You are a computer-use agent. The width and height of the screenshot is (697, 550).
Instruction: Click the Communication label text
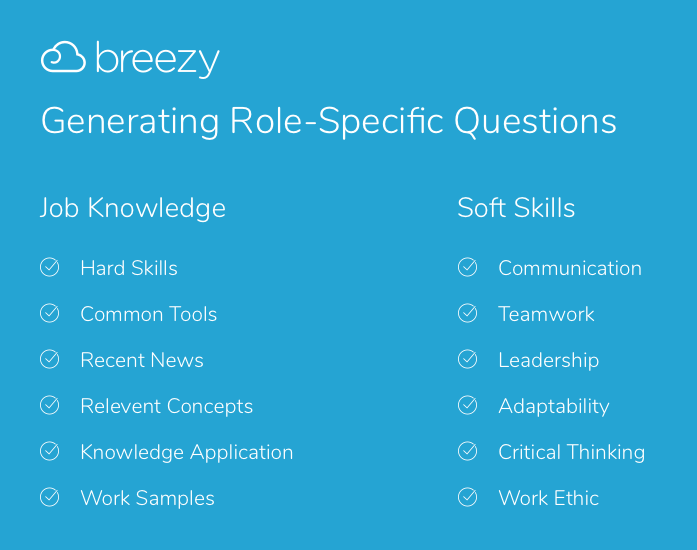(570, 268)
